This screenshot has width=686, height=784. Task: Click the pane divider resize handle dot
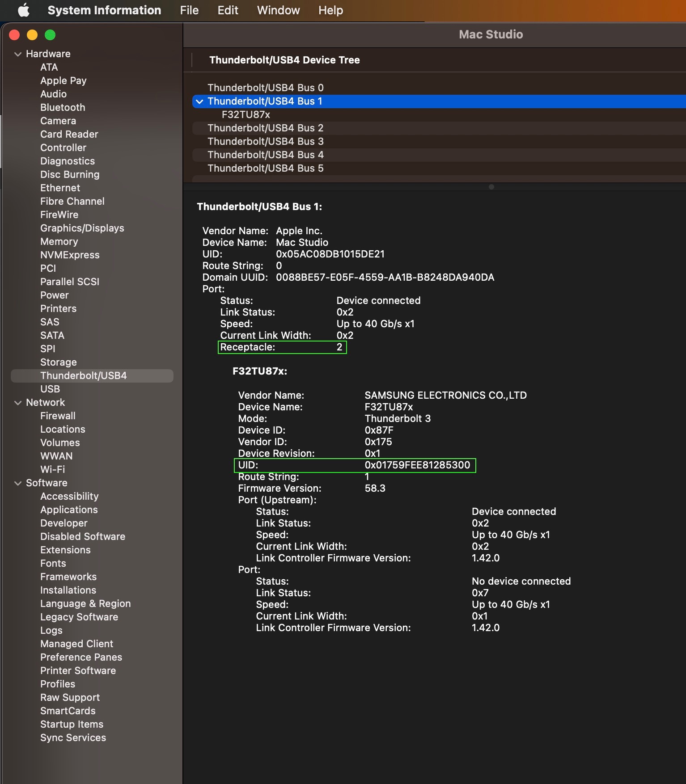tap(491, 187)
